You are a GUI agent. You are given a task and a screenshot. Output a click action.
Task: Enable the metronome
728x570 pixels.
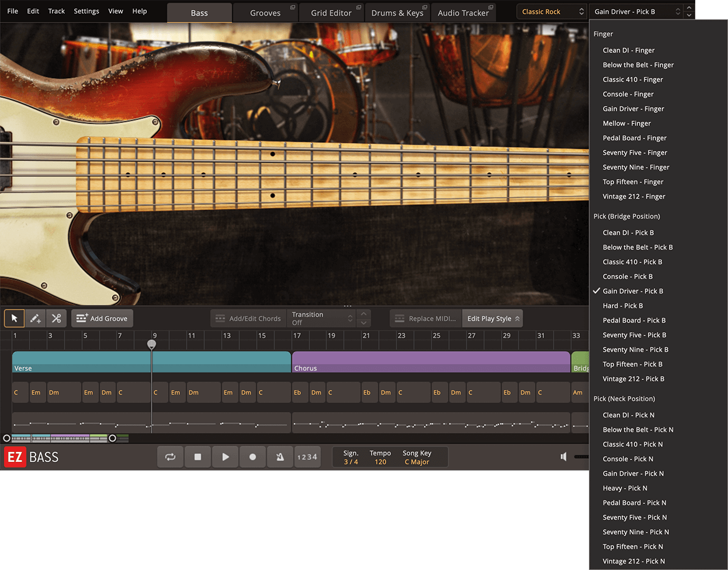pyautogui.click(x=280, y=457)
